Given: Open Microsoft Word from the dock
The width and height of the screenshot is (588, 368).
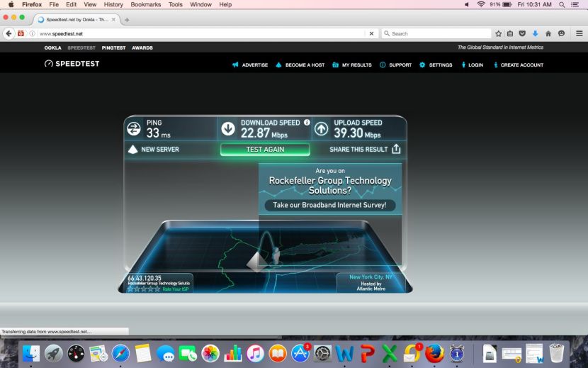Looking at the screenshot, I should [x=344, y=353].
